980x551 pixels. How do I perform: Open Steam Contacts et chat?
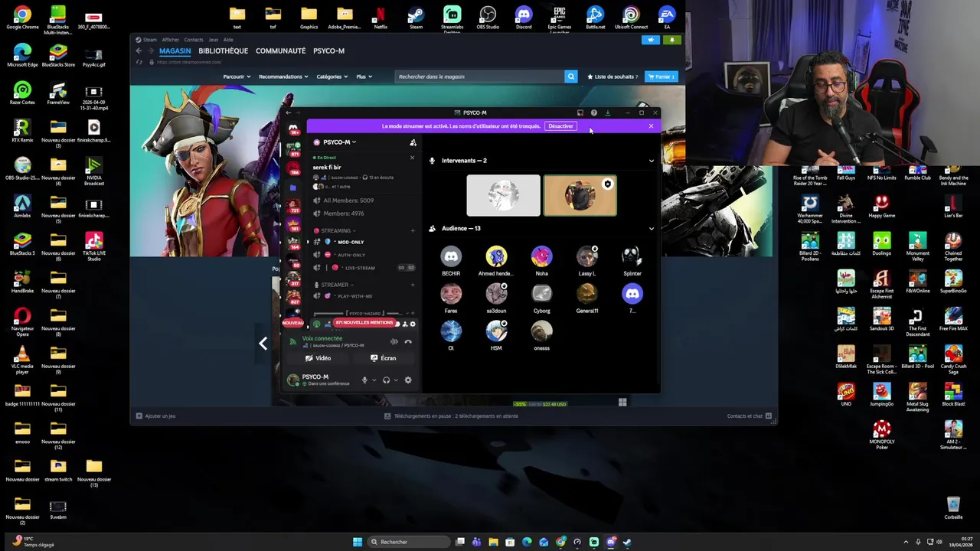[x=750, y=416]
